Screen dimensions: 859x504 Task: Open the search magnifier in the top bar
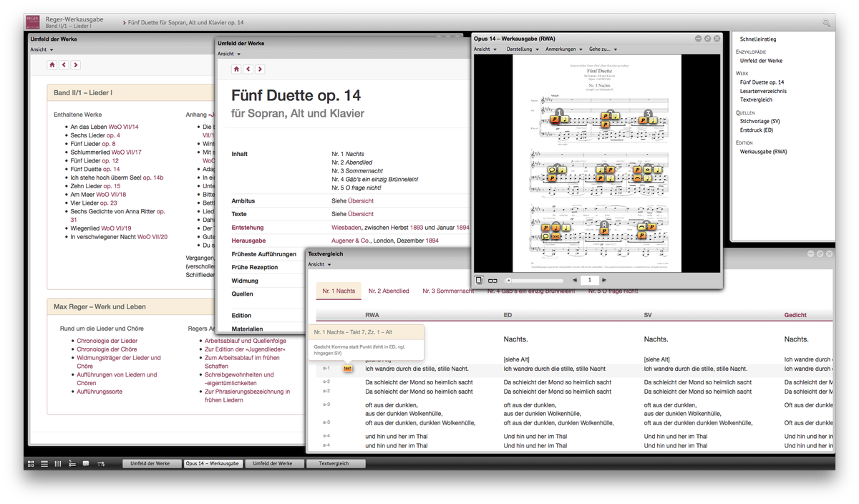pyautogui.click(x=826, y=23)
